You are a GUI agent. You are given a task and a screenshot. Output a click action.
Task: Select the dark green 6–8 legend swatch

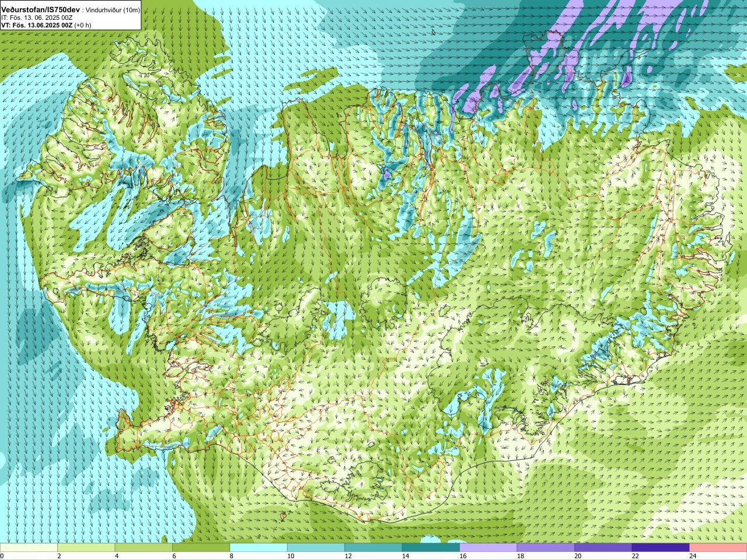point(201,548)
